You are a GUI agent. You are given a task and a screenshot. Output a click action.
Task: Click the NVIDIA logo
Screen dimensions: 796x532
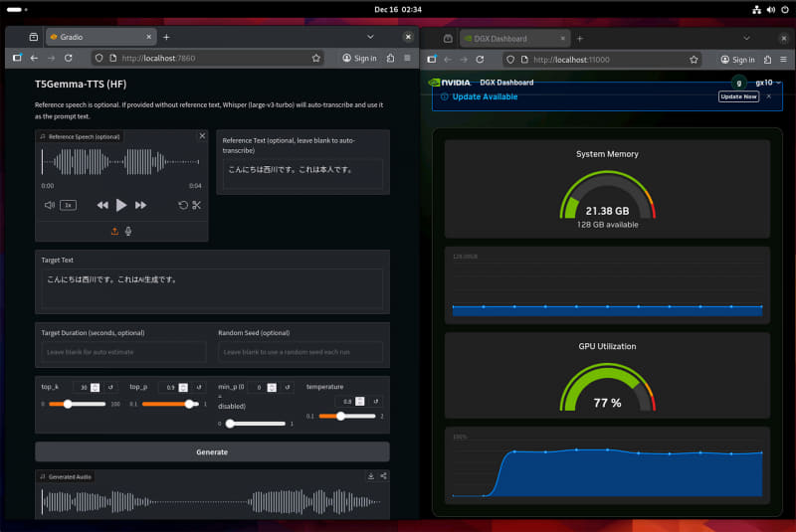click(450, 83)
